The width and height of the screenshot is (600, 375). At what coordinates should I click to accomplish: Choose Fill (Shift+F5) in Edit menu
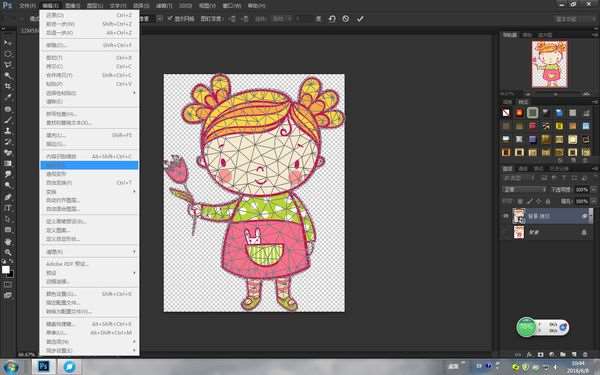[x=89, y=135]
